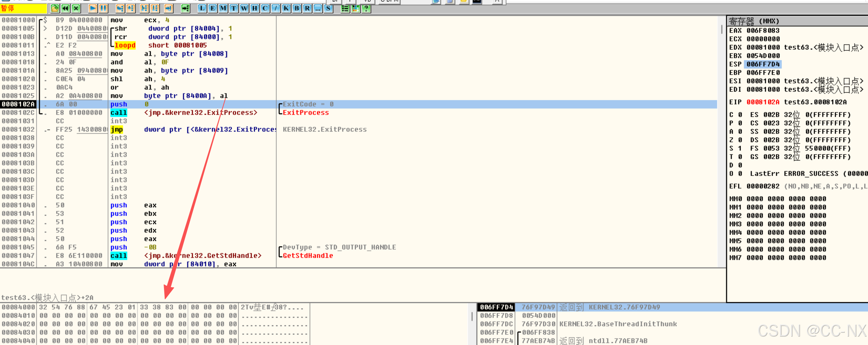Open the Memory map with the M button

(223, 8)
